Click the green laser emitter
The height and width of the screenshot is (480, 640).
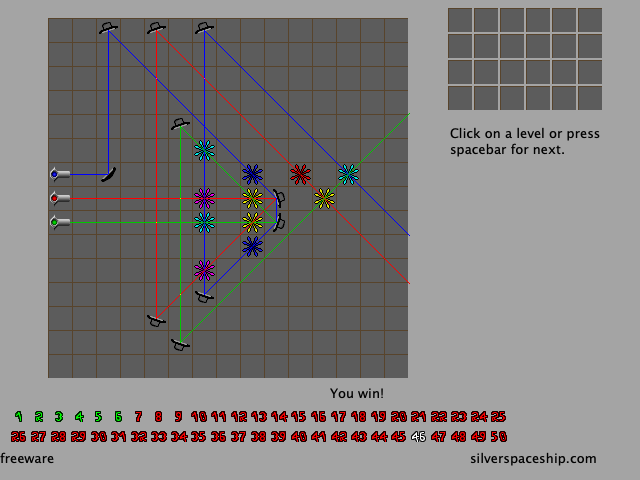60,222
